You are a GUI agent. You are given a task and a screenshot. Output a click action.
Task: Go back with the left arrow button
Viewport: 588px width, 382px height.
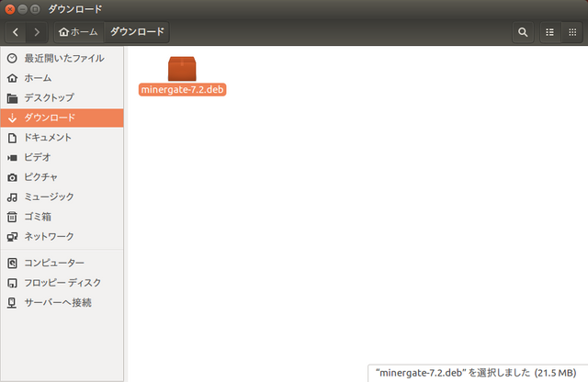16,32
